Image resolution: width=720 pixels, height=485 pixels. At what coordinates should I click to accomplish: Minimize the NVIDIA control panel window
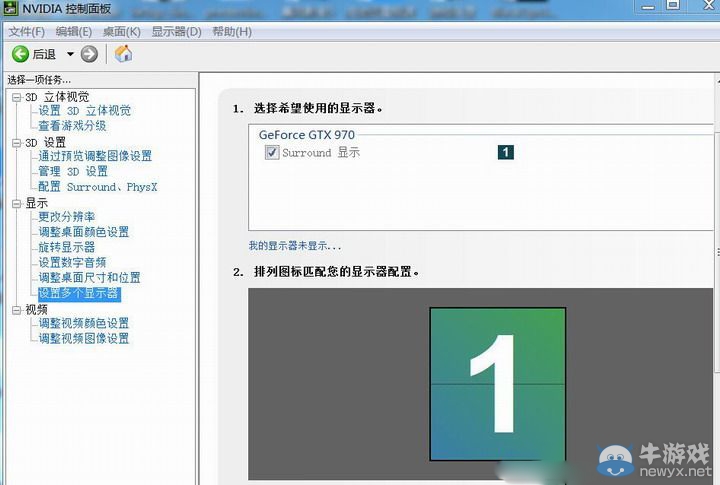point(648,6)
